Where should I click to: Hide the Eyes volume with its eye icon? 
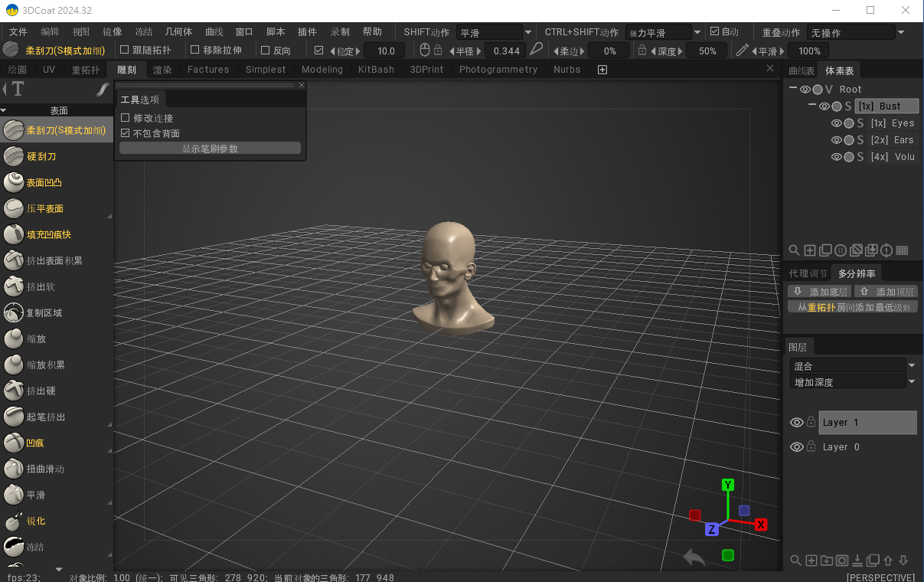tap(837, 123)
